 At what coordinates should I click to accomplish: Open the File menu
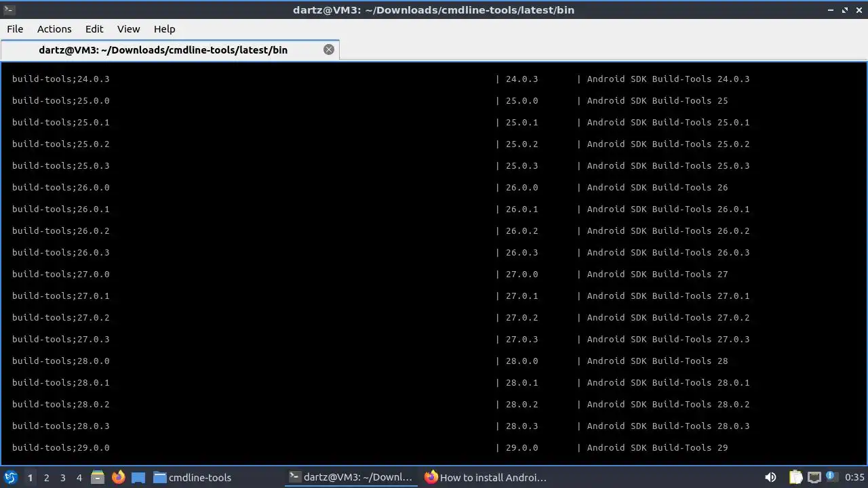(15, 29)
